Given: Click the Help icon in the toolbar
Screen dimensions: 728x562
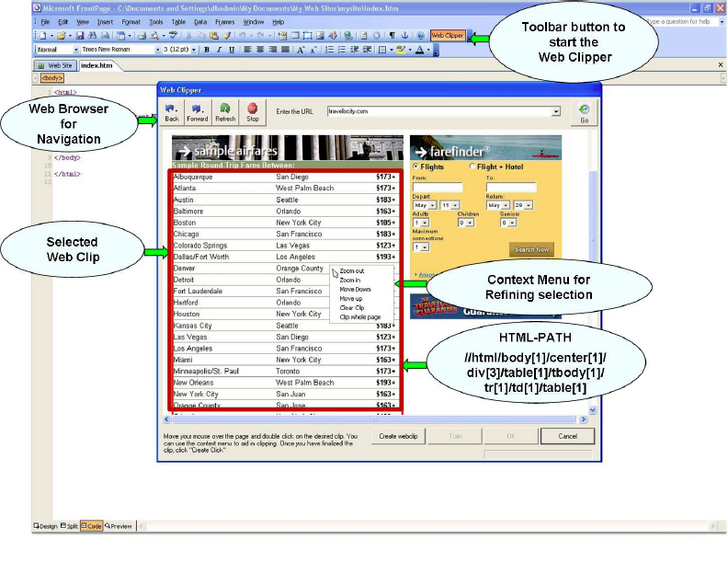Looking at the screenshot, I should [x=421, y=36].
